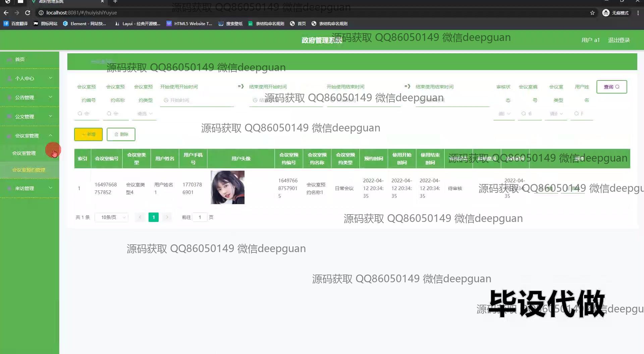
Task: Expand the 公告管理 sidebar menu
Action: pos(30,98)
